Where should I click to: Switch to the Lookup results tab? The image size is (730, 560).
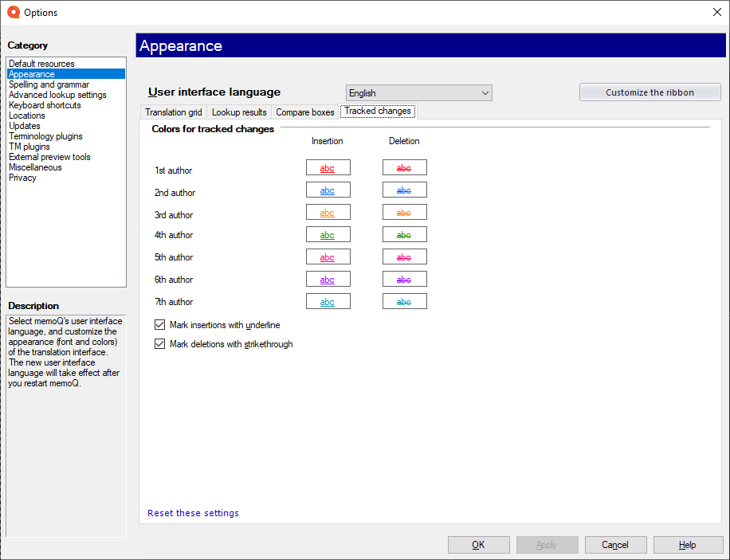[x=239, y=112]
